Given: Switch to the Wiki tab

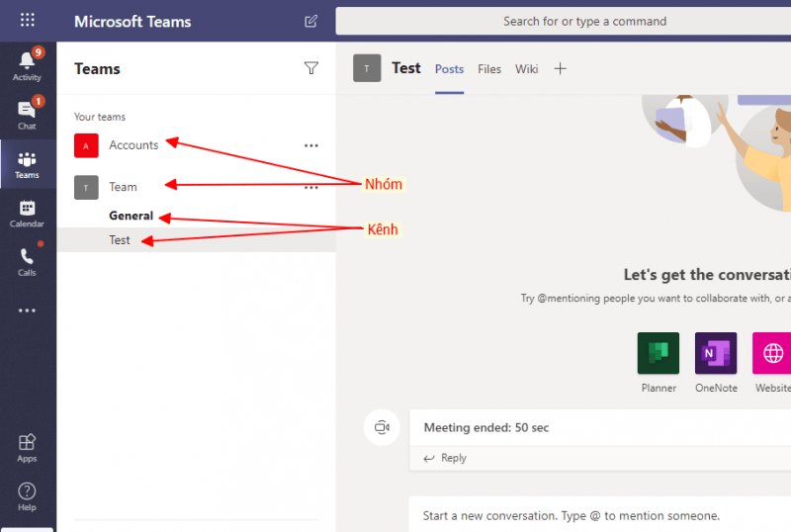Looking at the screenshot, I should 527,69.
